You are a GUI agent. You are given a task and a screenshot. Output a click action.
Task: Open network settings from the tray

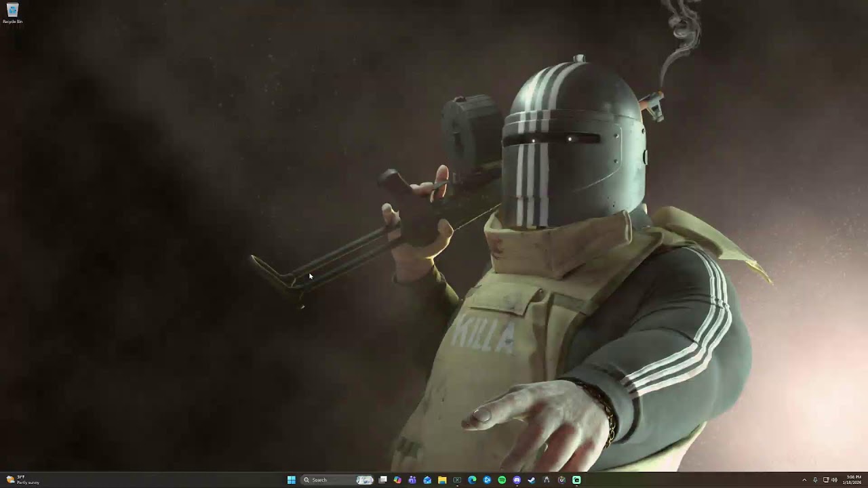[826, 480]
